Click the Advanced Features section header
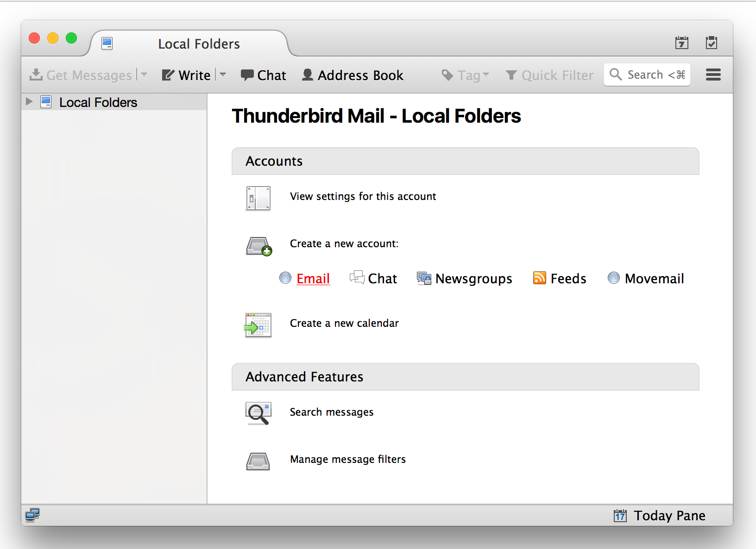The image size is (756, 549). (x=465, y=377)
